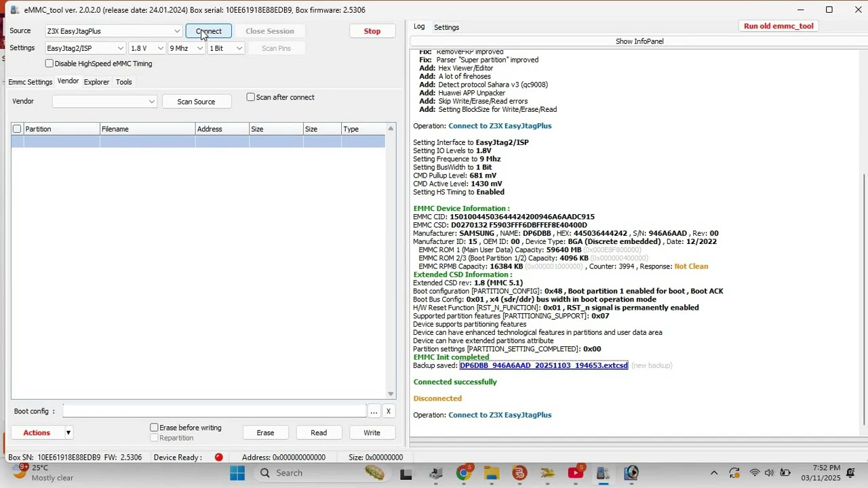This screenshot has height=488, width=868.
Task: Click the Read button
Action: [319, 432]
